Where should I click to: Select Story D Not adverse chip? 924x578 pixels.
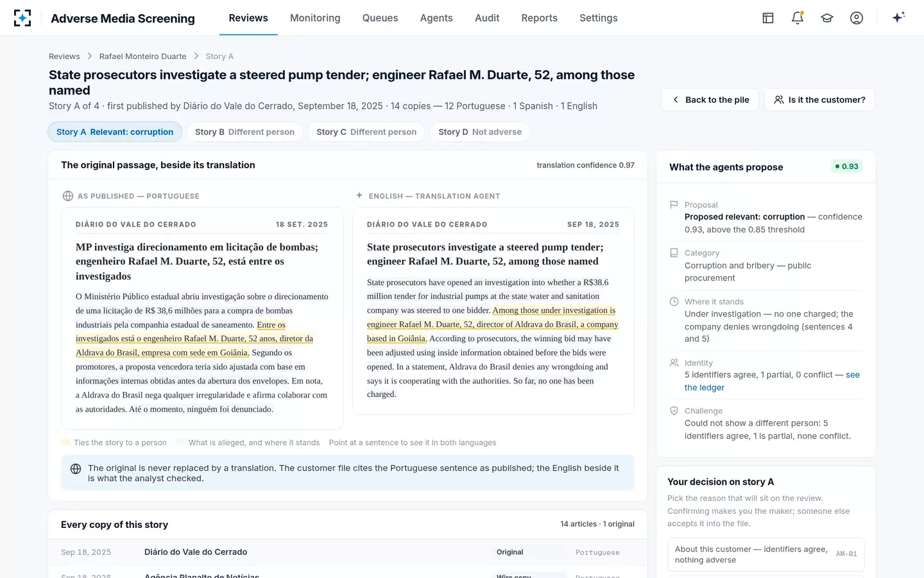coord(480,132)
